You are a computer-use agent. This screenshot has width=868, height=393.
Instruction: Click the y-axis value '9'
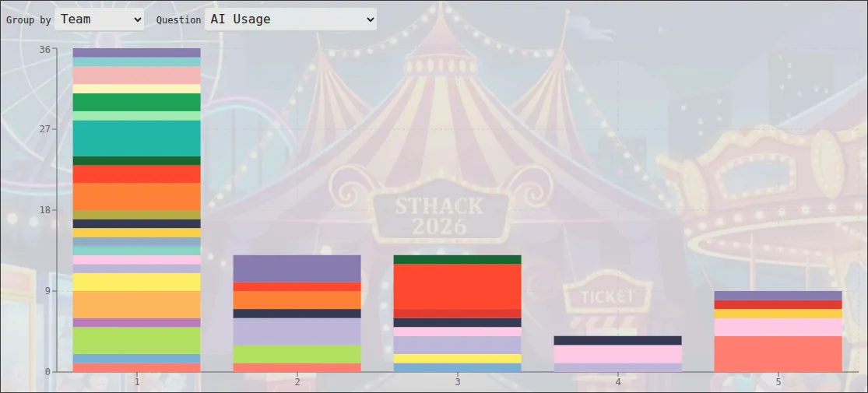47,291
